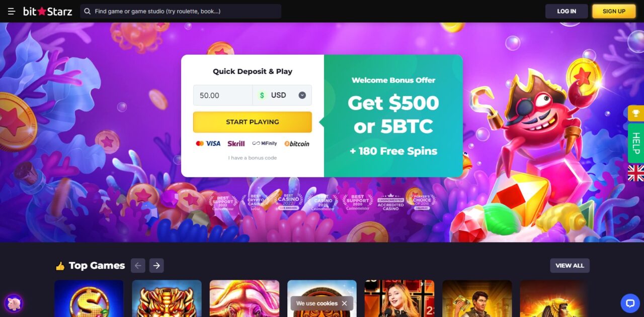Show previous Top Games with left arrow
This screenshot has width=644, height=317.
pyautogui.click(x=138, y=265)
